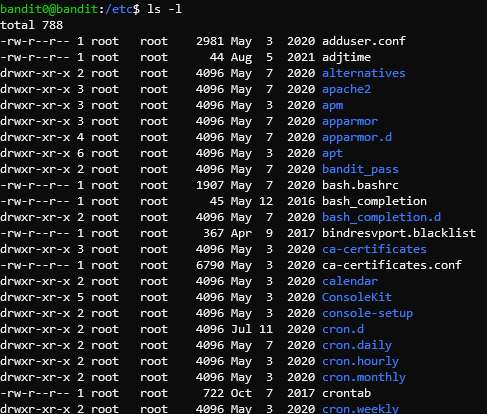The width and height of the screenshot is (487, 414).
Task: Select the cron.weekly directory name
Action: 360,408
